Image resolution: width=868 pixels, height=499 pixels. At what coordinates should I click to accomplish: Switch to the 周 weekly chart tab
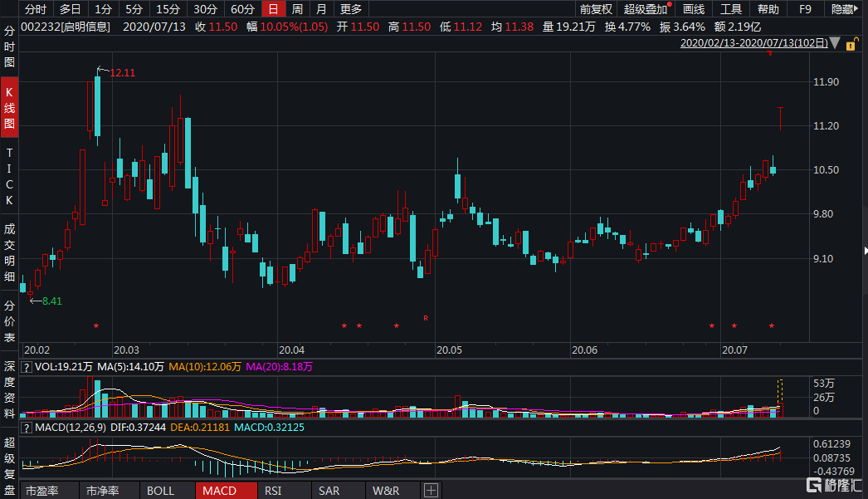pos(297,9)
